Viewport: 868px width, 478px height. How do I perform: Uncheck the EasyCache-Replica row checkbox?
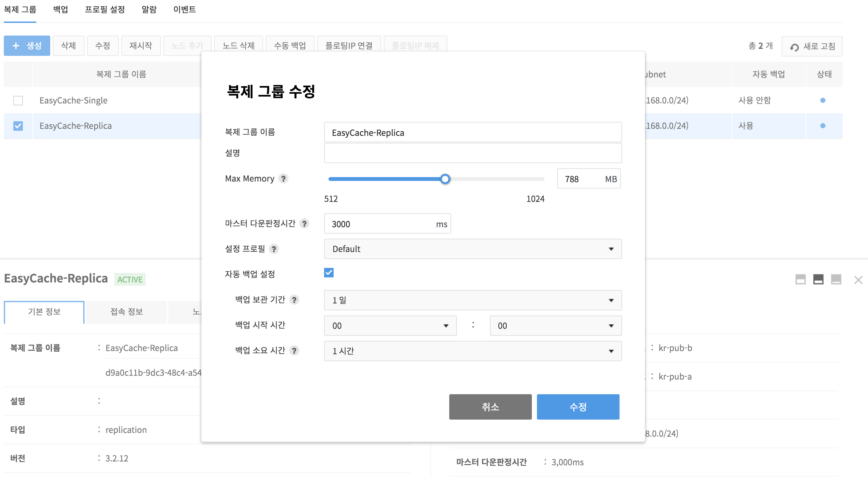coord(18,126)
